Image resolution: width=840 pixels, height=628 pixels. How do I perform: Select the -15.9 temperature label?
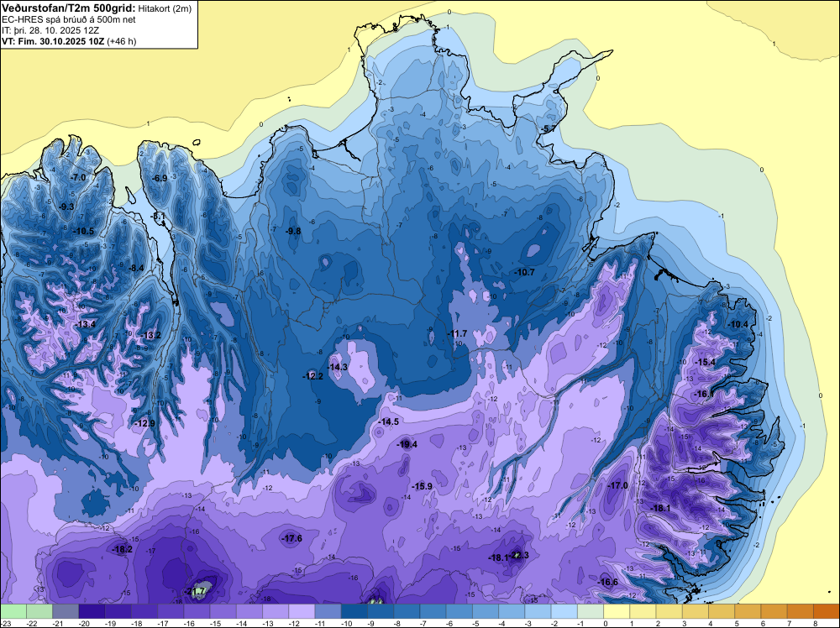(422, 486)
